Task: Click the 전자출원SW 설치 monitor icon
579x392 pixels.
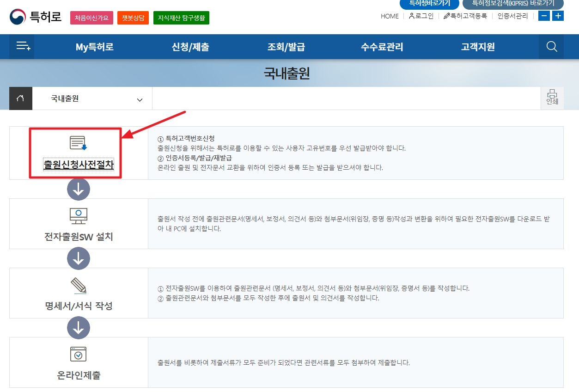Action: 78,215
